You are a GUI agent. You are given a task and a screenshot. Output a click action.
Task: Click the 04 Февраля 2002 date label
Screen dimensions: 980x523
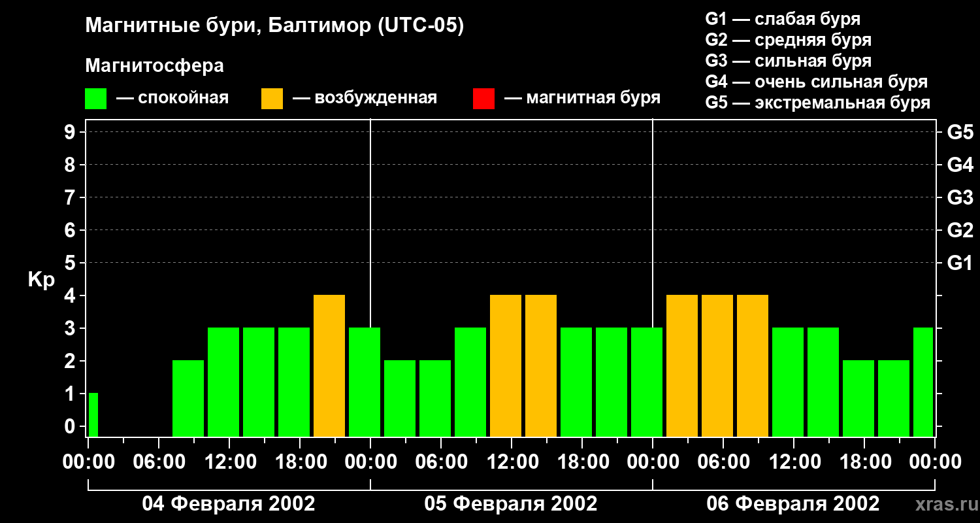[229, 504]
